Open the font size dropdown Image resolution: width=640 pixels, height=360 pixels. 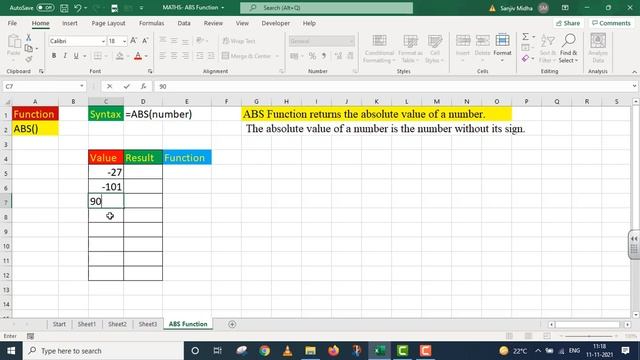pos(124,41)
